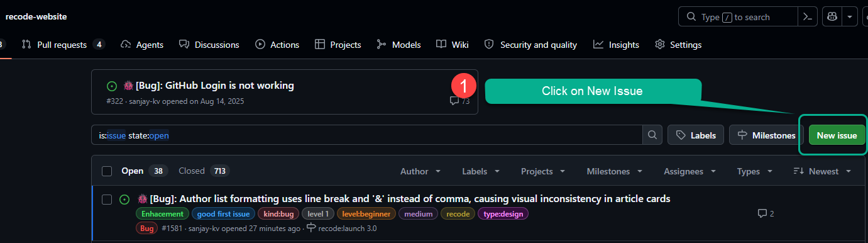Screen dimensions: 868x243
Task: Open the Labels filter dropdown in the list header
Action: (481, 171)
